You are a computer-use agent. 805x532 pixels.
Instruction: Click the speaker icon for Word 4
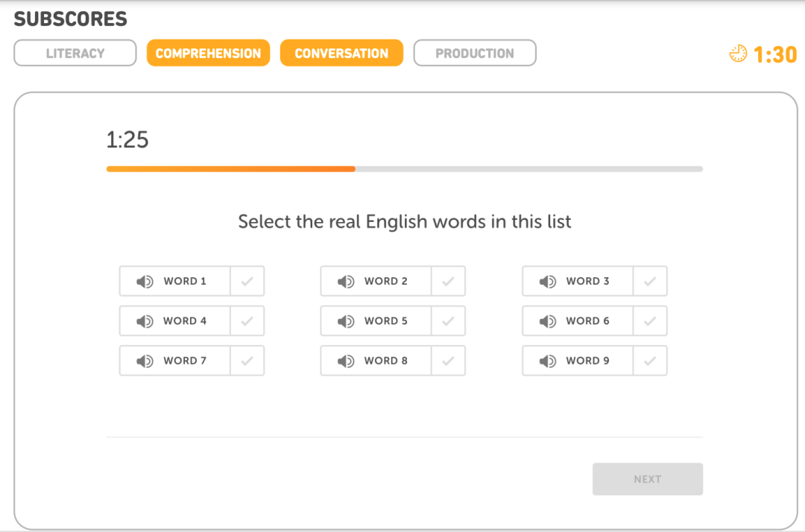[x=145, y=321]
